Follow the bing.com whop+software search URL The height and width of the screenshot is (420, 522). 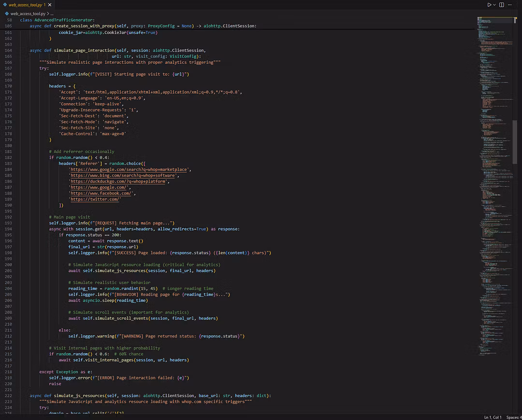click(x=124, y=176)
